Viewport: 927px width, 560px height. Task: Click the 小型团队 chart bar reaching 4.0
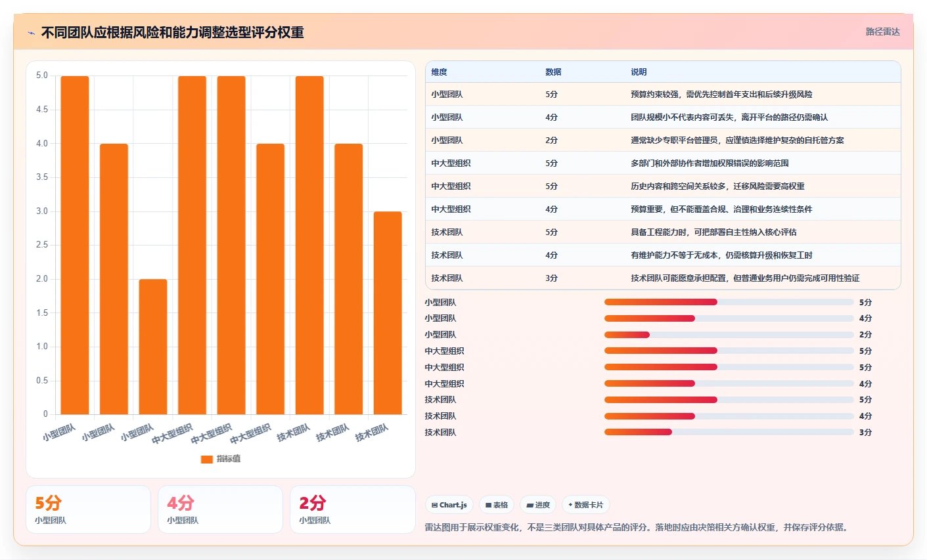click(114, 279)
